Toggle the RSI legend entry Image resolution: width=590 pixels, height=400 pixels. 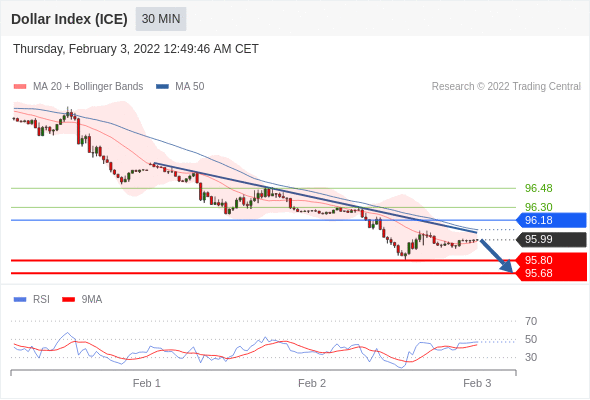tap(32, 300)
